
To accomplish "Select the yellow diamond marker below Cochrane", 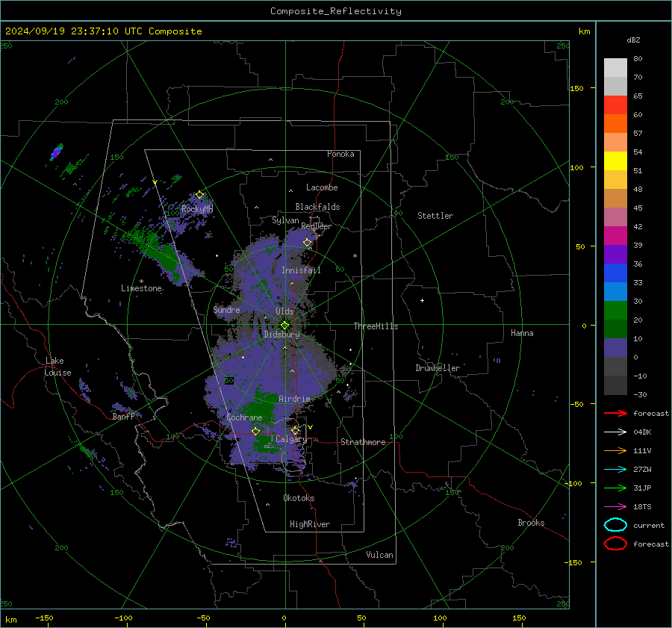I will point(255,432).
